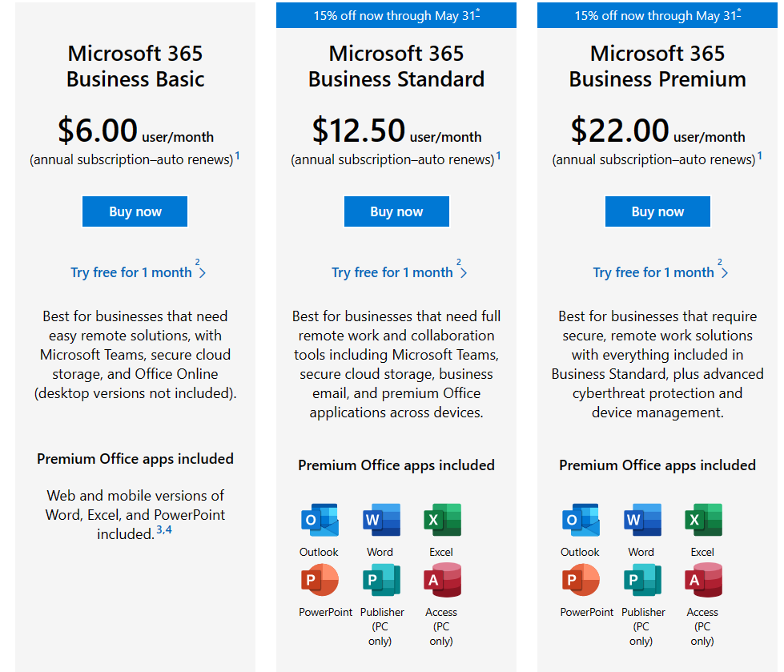This screenshot has height=672, width=784.
Task: Click the PowerPoint icon under Business Standard
Action: pyautogui.click(x=320, y=581)
